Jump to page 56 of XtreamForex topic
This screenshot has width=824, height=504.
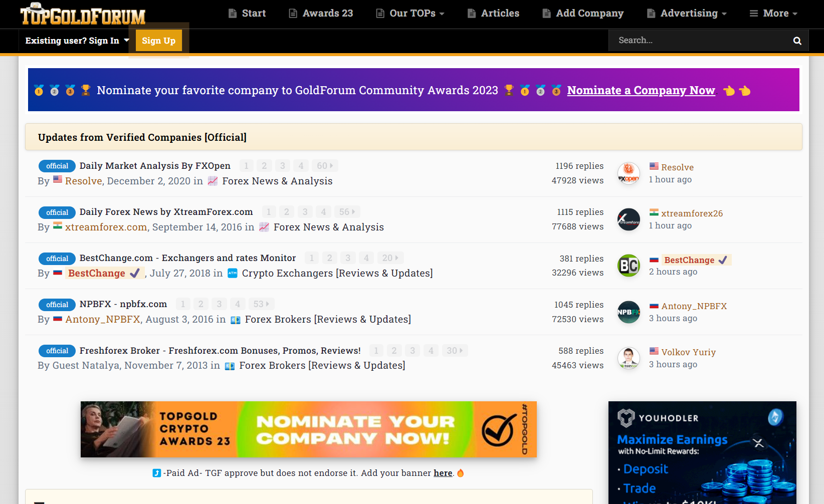pos(347,212)
